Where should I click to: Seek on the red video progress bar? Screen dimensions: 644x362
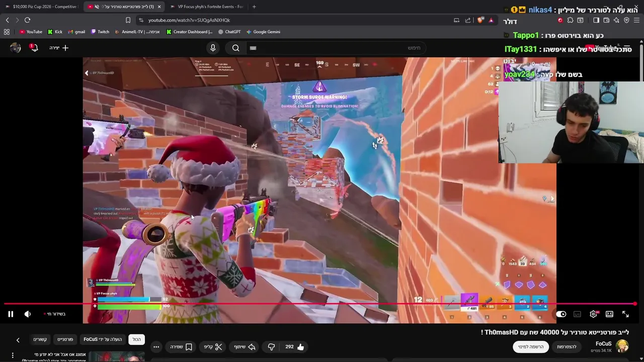320,304
